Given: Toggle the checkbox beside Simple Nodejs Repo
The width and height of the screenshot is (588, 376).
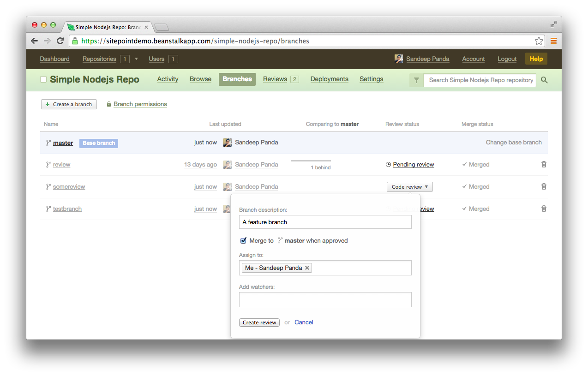Looking at the screenshot, I should (43, 79).
